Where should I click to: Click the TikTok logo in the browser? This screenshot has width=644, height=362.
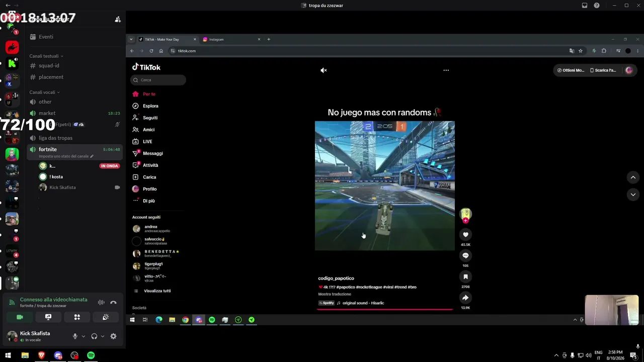point(146,67)
